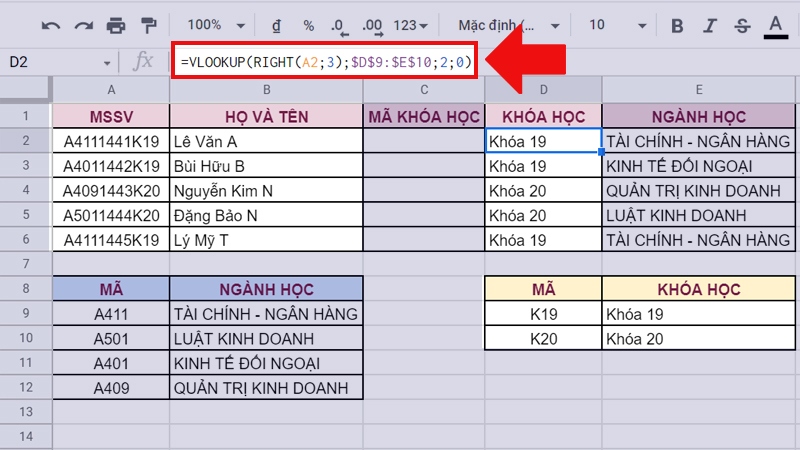Toggle strikethrough formatting
This screenshot has width=800, height=450.
point(742,25)
